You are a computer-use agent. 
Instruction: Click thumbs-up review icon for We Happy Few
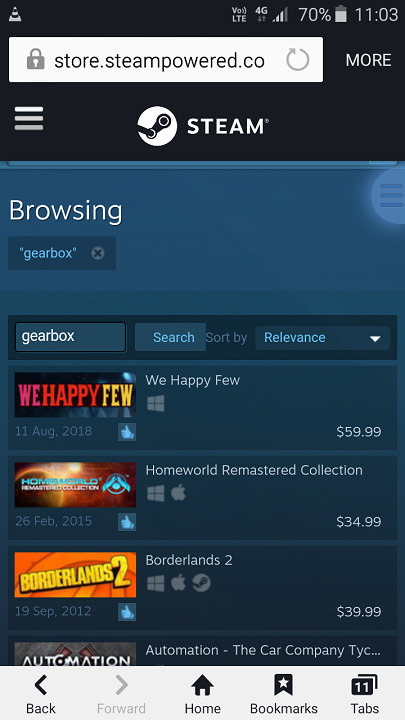pyautogui.click(x=127, y=432)
